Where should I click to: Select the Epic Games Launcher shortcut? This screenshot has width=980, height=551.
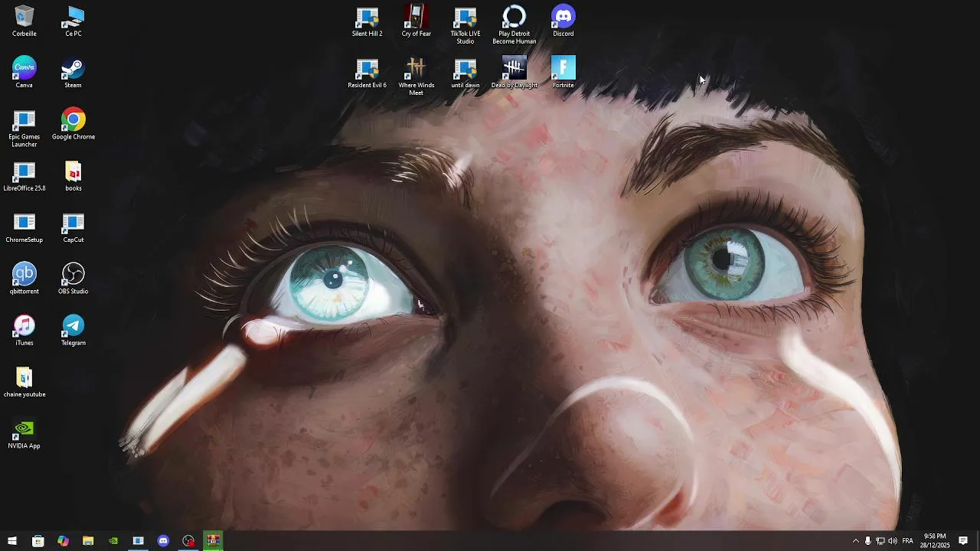(24, 129)
